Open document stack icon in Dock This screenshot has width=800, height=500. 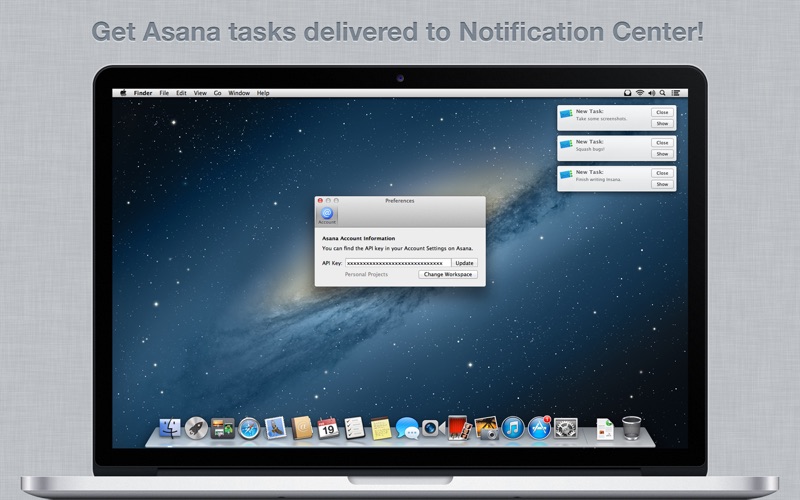click(605, 429)
